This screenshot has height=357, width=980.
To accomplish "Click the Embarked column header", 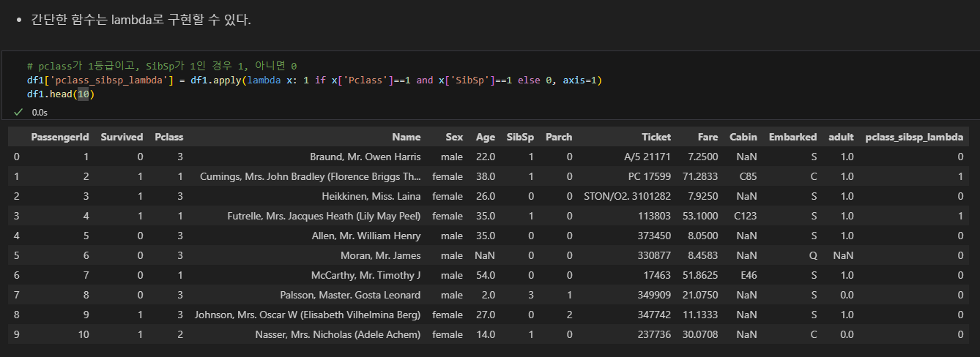I will [x=792, y=137].
